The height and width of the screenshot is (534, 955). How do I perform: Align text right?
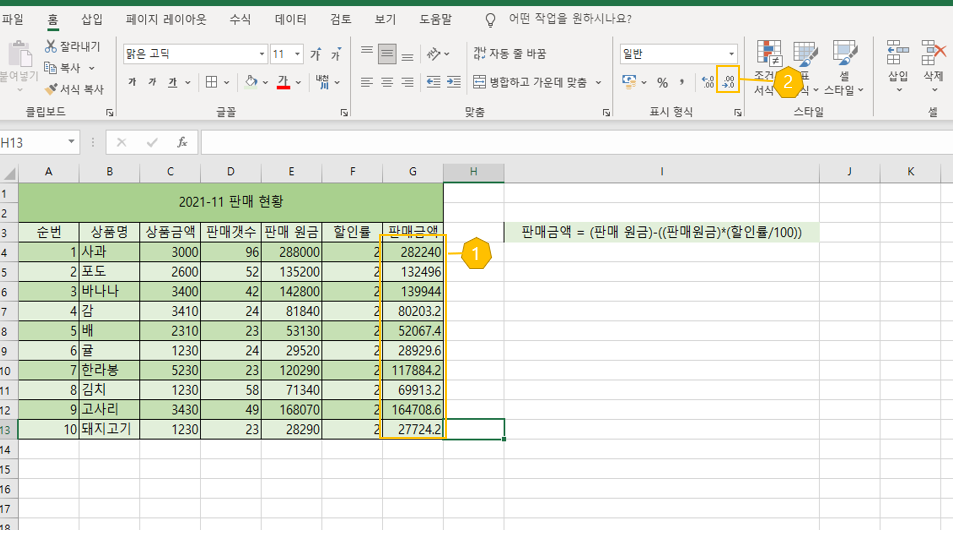click(407, 82)
